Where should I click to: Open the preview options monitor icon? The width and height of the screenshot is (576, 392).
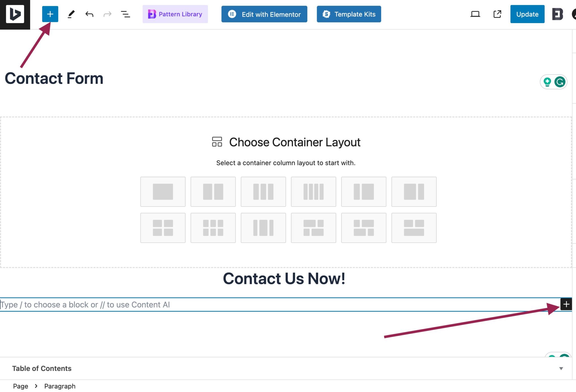pos(475,14)
